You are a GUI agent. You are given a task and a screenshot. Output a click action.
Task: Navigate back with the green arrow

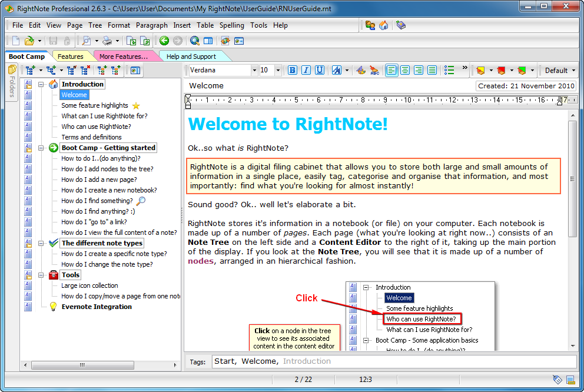pos(164,41)
